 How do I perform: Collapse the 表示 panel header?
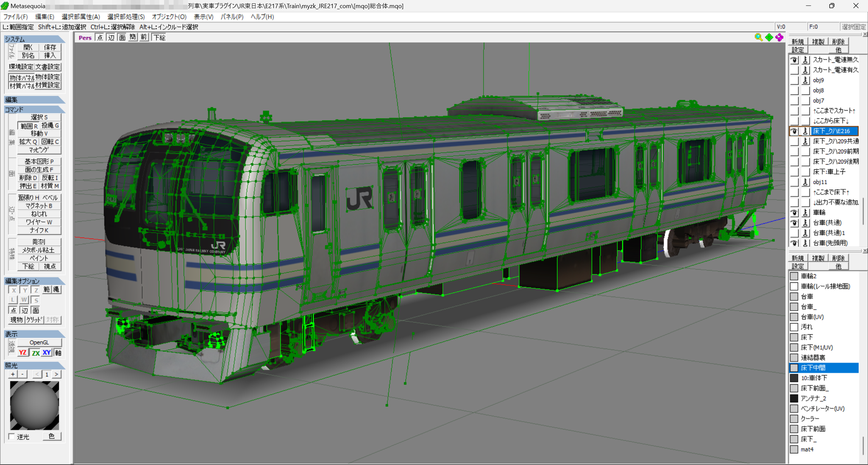click(x=34, y=334)
